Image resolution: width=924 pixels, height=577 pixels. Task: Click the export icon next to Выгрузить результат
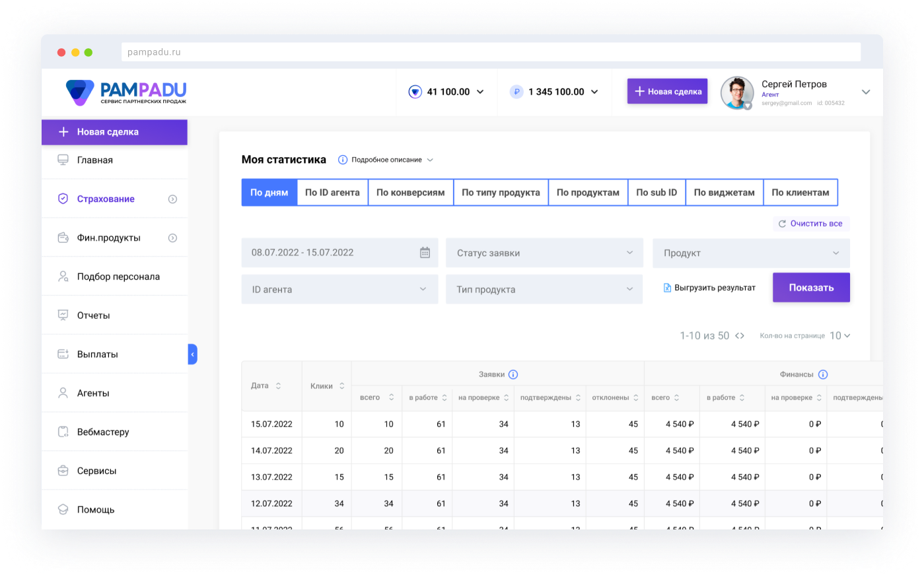click(668, 287)
